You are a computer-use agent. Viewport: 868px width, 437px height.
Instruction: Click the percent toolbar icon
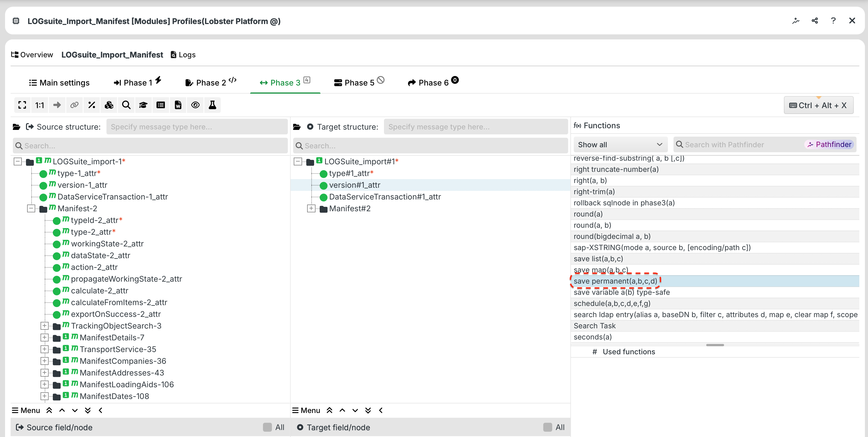[x=92, y=105]
